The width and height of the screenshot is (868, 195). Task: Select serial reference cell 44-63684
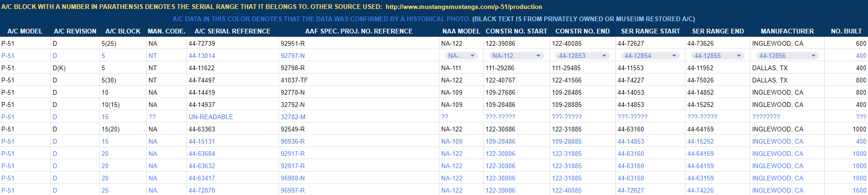pyautogui.click(x=232, y=154)
